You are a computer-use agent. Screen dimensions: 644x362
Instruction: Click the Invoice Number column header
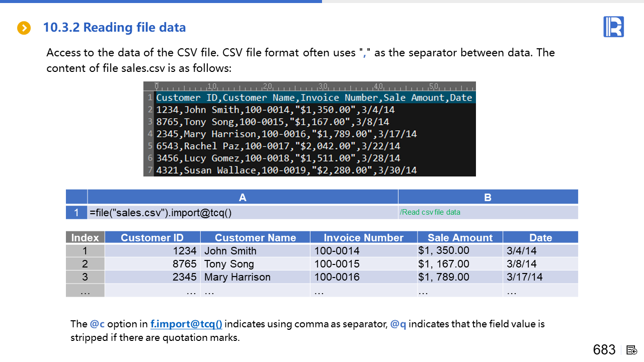tap(363, 238)
